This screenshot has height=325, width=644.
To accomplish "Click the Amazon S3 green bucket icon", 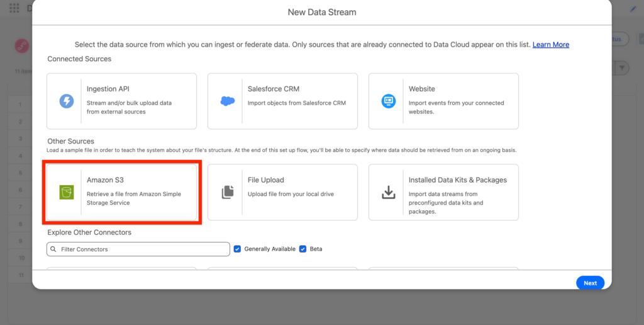I will pos(66,192).
